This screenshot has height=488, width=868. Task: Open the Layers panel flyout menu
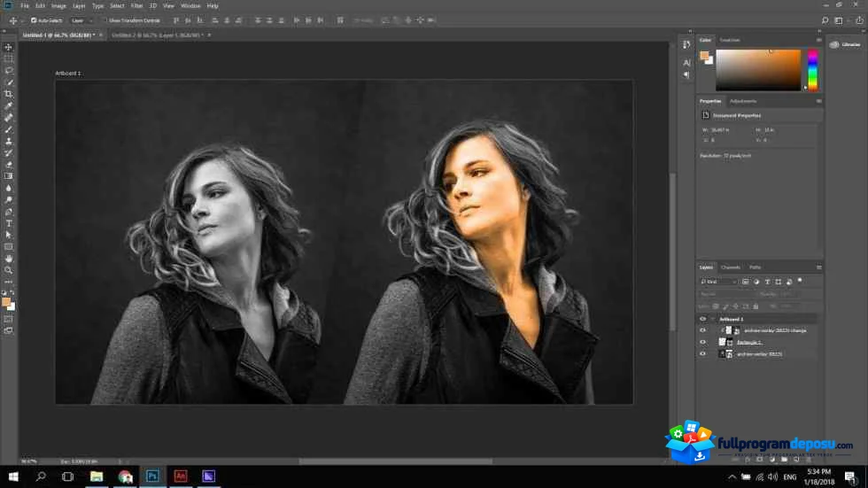click(x=818, y=267)
